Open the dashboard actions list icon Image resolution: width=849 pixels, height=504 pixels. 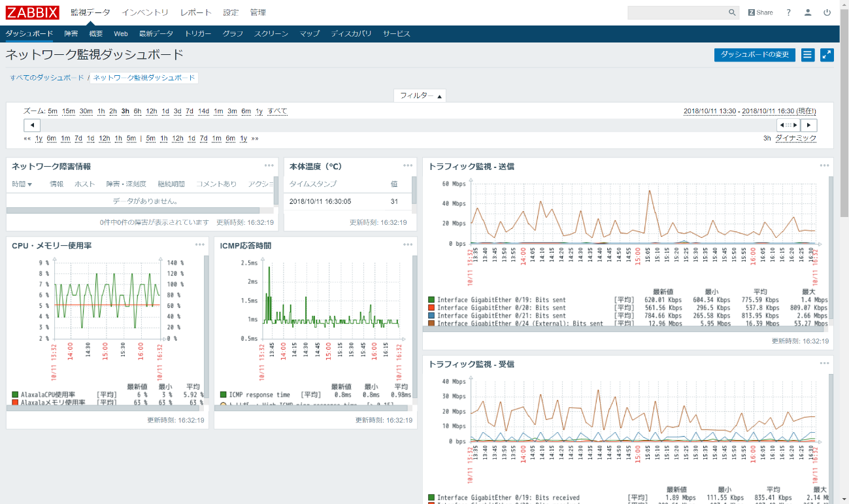click(x=808, y=55)
